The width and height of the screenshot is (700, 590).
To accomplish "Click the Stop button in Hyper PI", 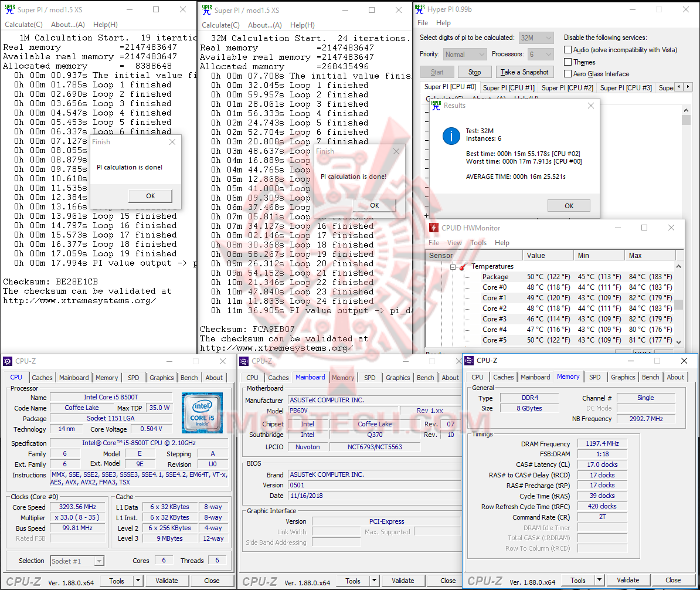I will pos(474,72).
